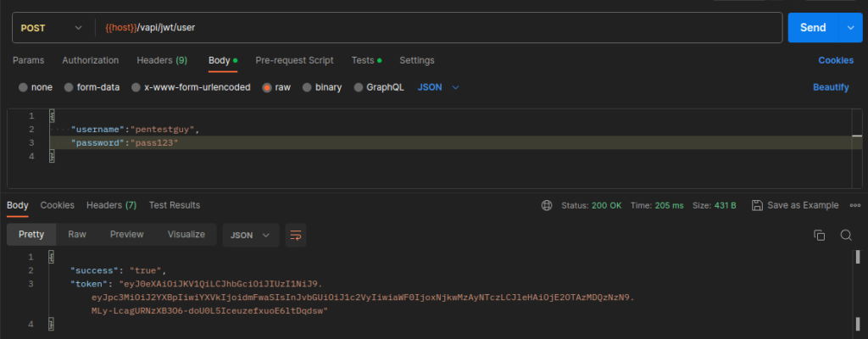Open the response Headers (7) tab
The width and height of the screenshot is (868, 339).
coord(111,205)
